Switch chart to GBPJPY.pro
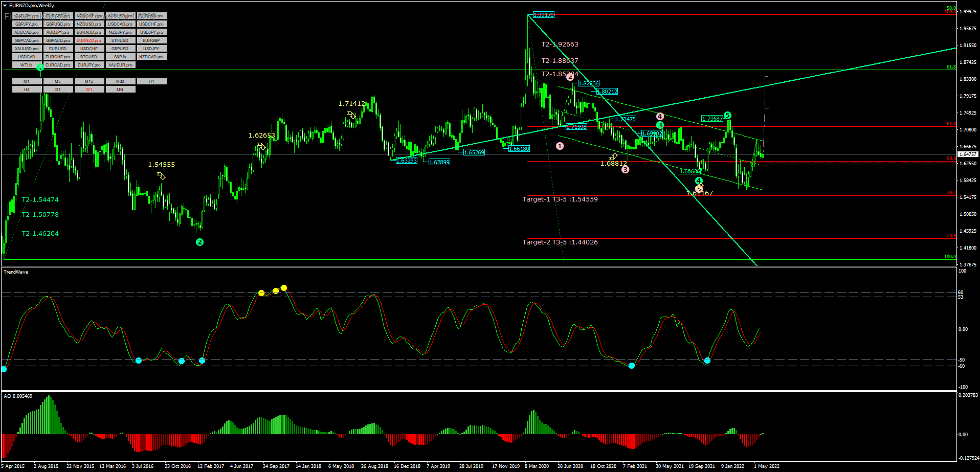This screenshot has width=980, height=472. 26,24
